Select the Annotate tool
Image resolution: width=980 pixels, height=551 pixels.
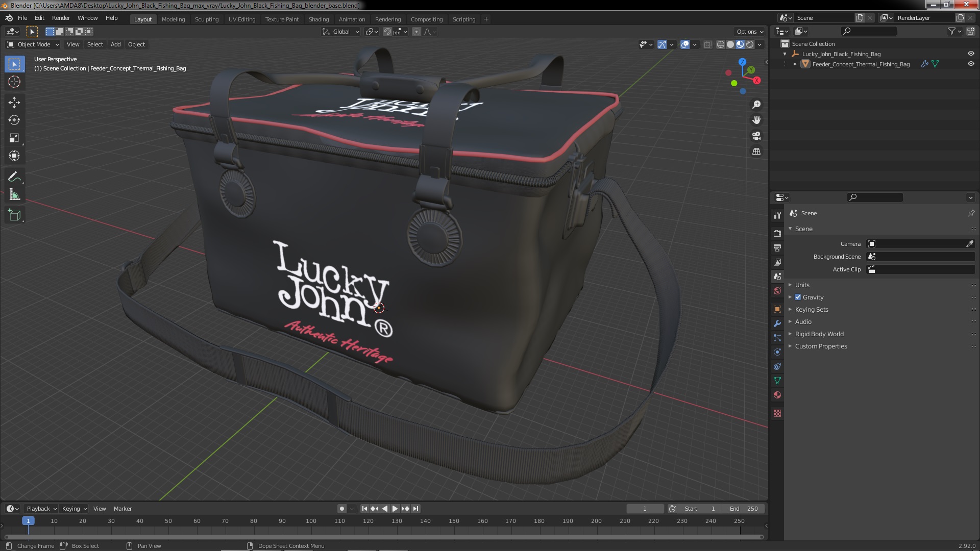click(14, 177)
